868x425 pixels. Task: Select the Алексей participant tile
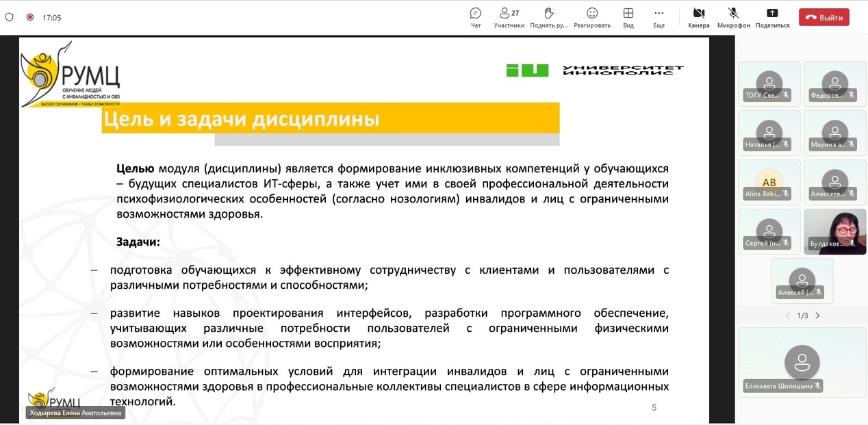tap(802, 280)
